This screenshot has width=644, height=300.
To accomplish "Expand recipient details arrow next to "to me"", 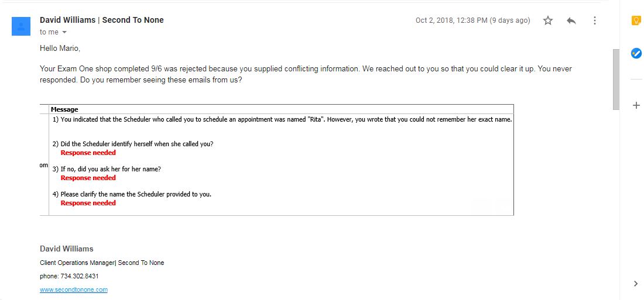I will (64, 32).
